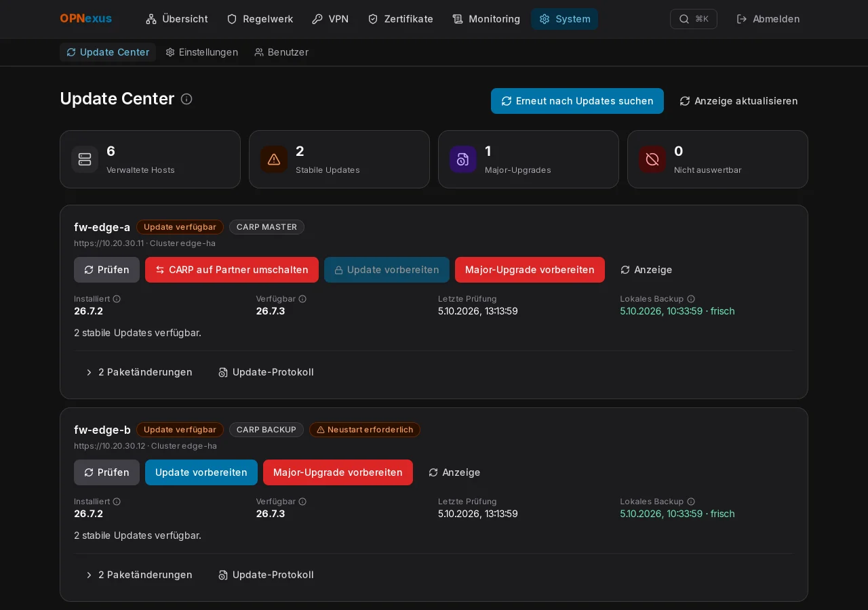Image resolution: width=868 pixels, height=610 pixels.
Task: Click the Nicht auswertbar icon tile
Action: [x=652, y=159]
